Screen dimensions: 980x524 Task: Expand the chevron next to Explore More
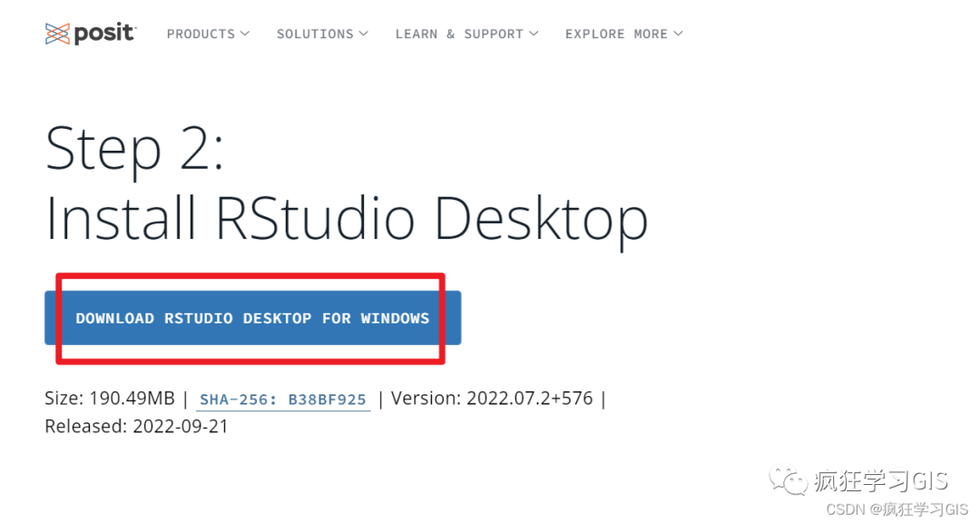[x=678, y=34]
